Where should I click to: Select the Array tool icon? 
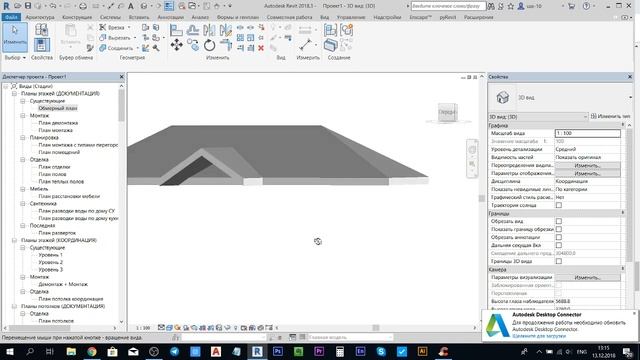click(x=240, y=38)
